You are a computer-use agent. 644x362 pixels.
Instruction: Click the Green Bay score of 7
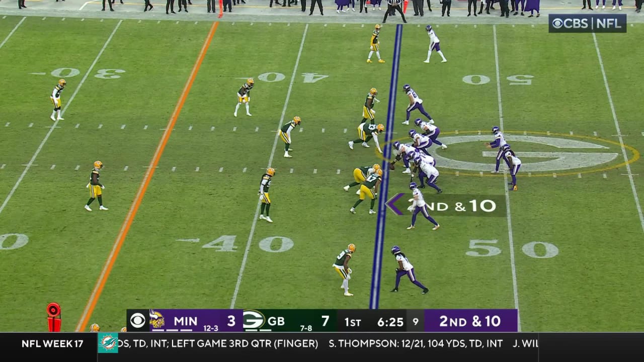tap(325, 321)
